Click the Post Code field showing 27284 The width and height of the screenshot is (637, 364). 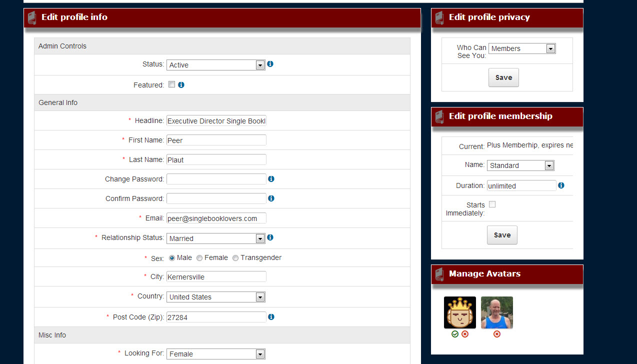216,317
